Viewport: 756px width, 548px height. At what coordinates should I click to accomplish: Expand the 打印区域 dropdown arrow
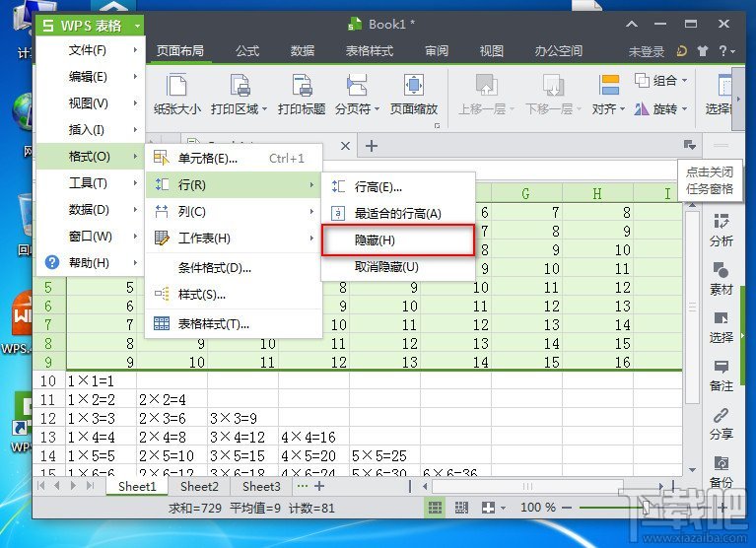pyautogui.click(x=265, y=109)
